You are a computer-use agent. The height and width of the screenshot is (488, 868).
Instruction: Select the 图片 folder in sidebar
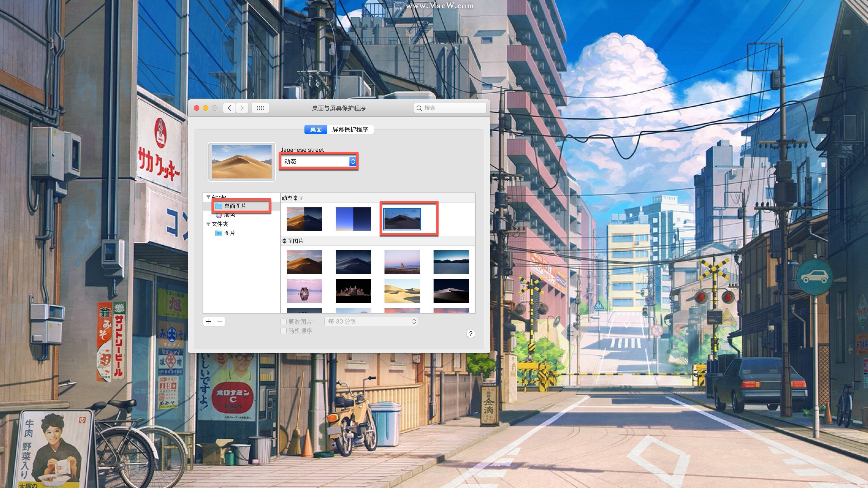click(x=229, y=233)
